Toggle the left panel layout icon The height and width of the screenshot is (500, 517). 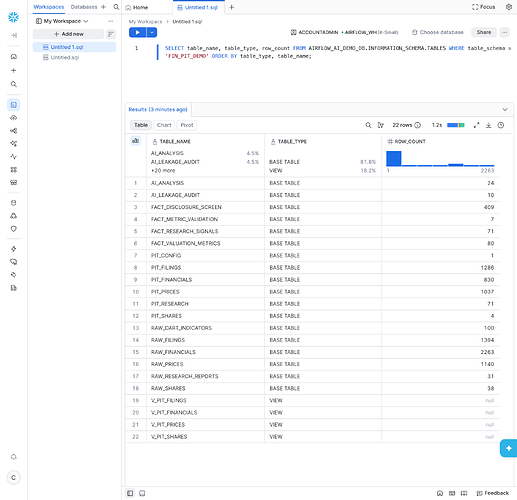coord(130,493)
